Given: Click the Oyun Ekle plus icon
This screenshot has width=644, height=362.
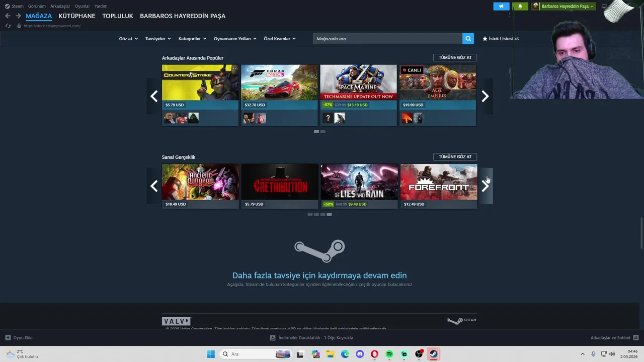Looking at the screenshot, I should coord(8,338).
